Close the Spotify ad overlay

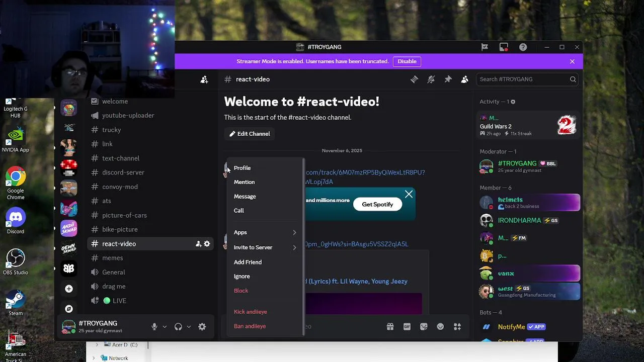click(x=409, y=194)
